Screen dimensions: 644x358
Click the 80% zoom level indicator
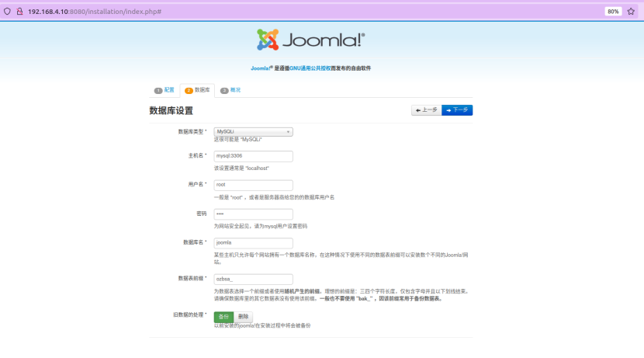(x=613, y=12)
